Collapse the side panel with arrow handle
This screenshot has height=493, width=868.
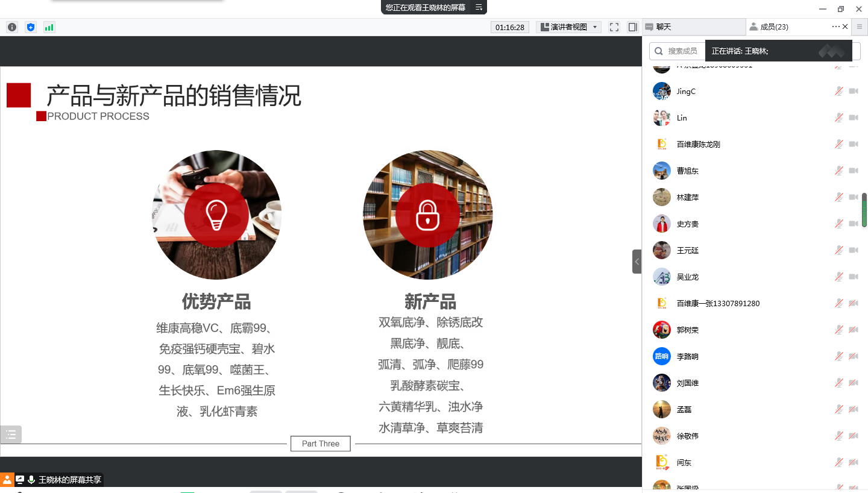(637, 262)
